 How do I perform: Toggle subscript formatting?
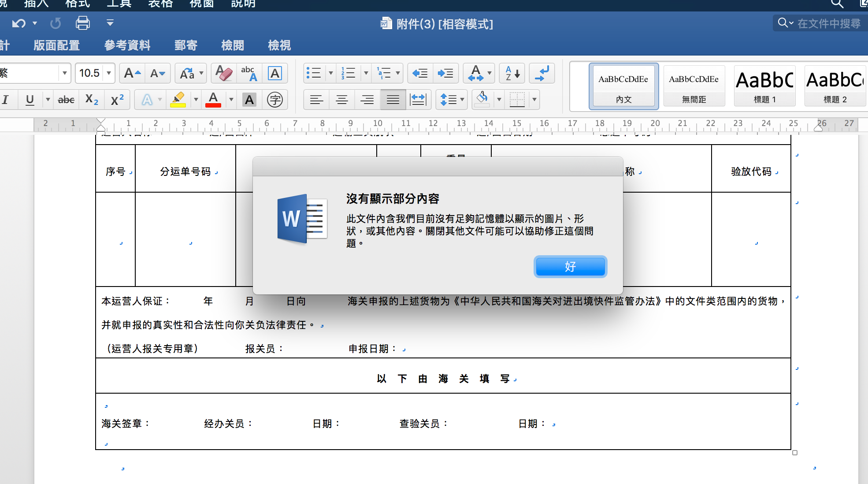(92, 100)
